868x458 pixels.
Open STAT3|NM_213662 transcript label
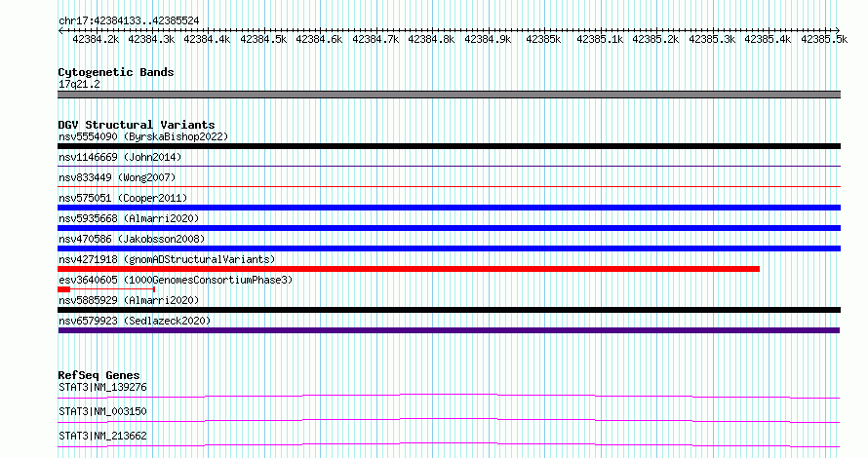pyautogui.click(x=102, y=436)
